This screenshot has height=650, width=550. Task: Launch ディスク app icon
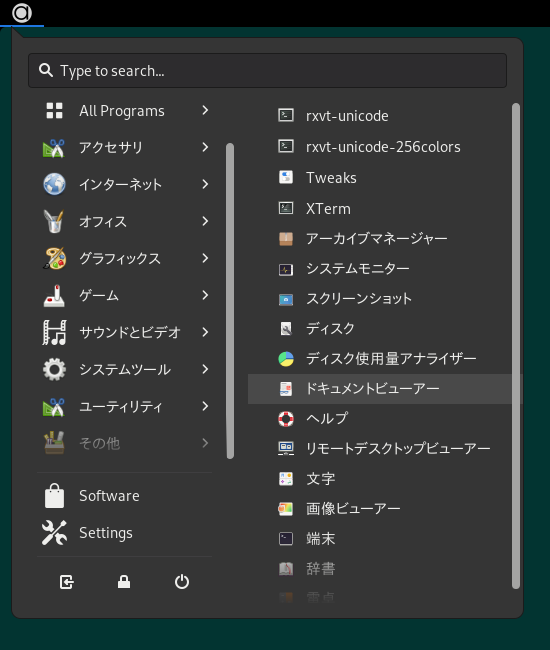pyautogui.click(x=286, y=329)
